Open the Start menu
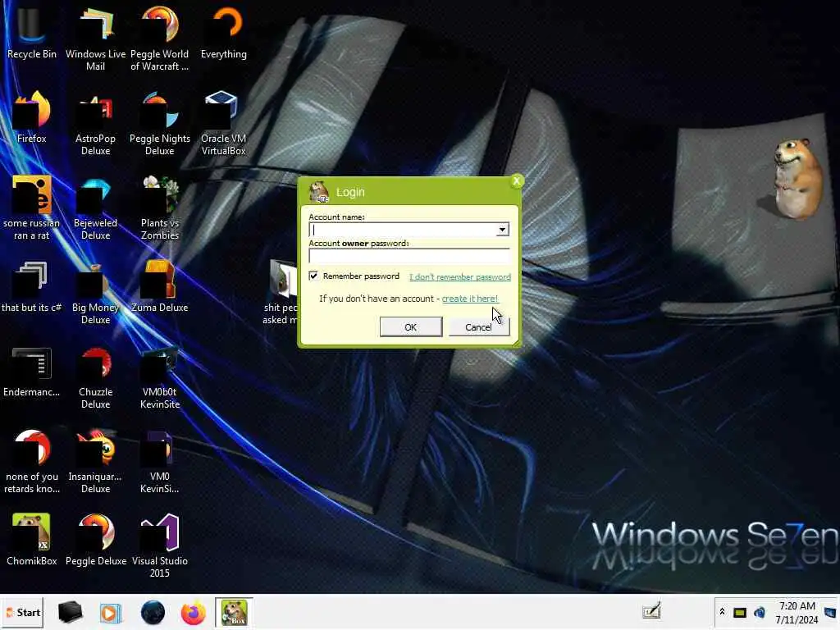The image size is (840, 630). tap(22, 612)
